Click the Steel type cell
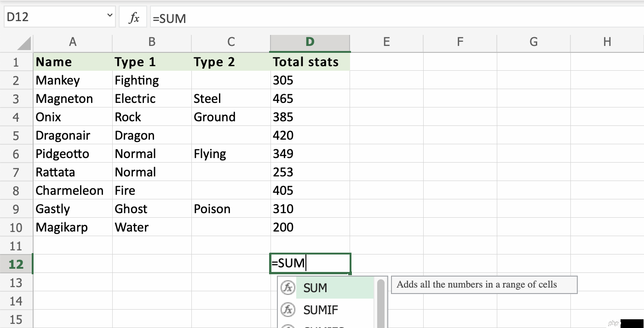The width and height of the screenshot is (644, 328). click(x=231, y=99)
